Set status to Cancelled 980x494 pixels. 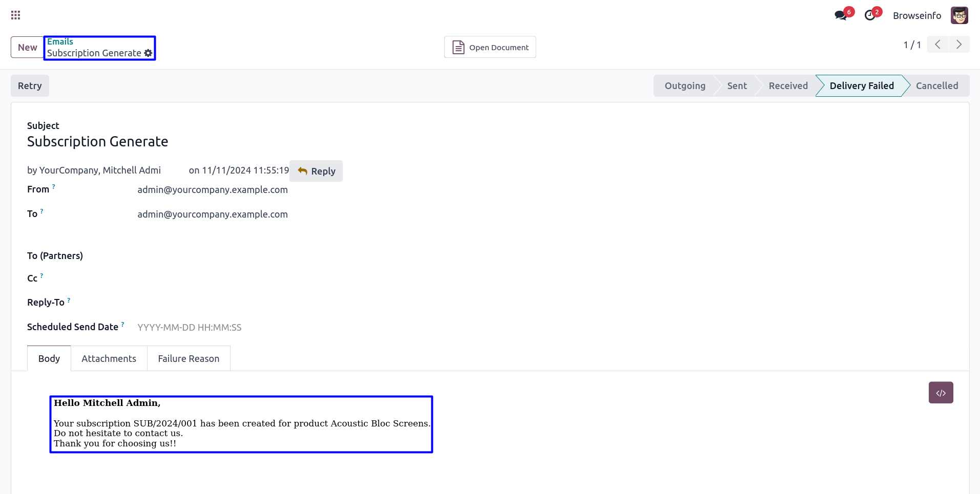point(936,85)
